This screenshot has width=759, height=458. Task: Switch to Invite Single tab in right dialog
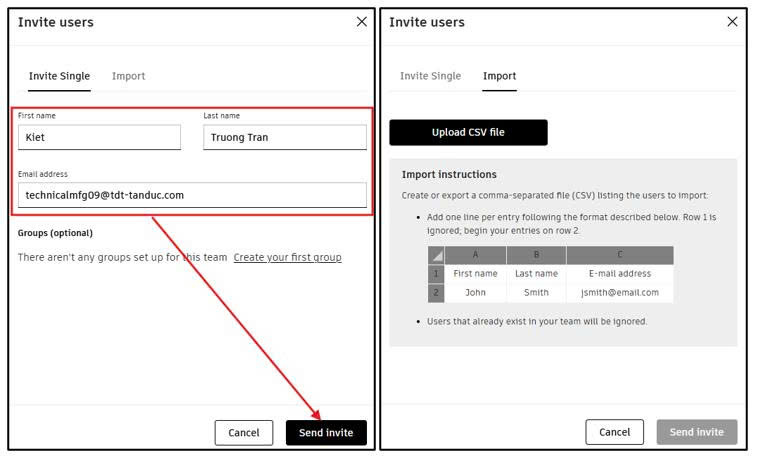pyautogui.click(x=430, y=76)
